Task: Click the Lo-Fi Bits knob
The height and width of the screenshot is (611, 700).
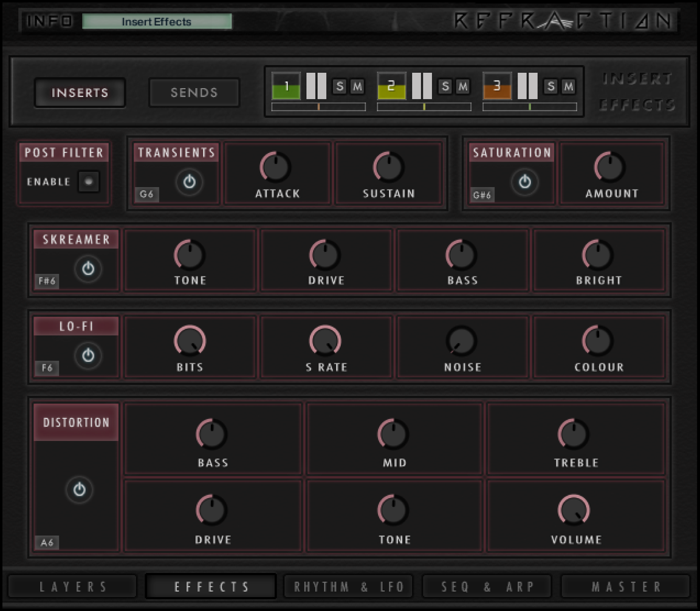Action: [190, 341]
